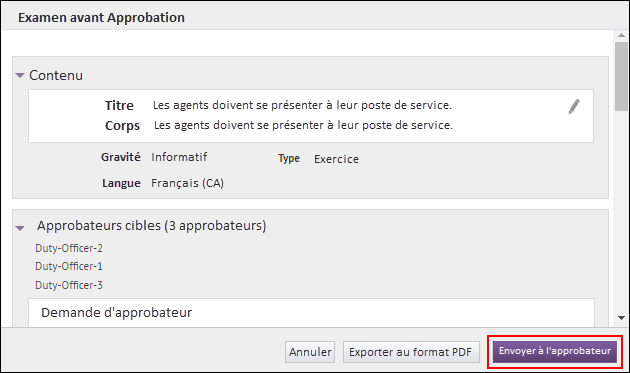Click the Type value Exercice
This screenshot has height=373, width=630.
pyautogui.click(x=336, y=159)
